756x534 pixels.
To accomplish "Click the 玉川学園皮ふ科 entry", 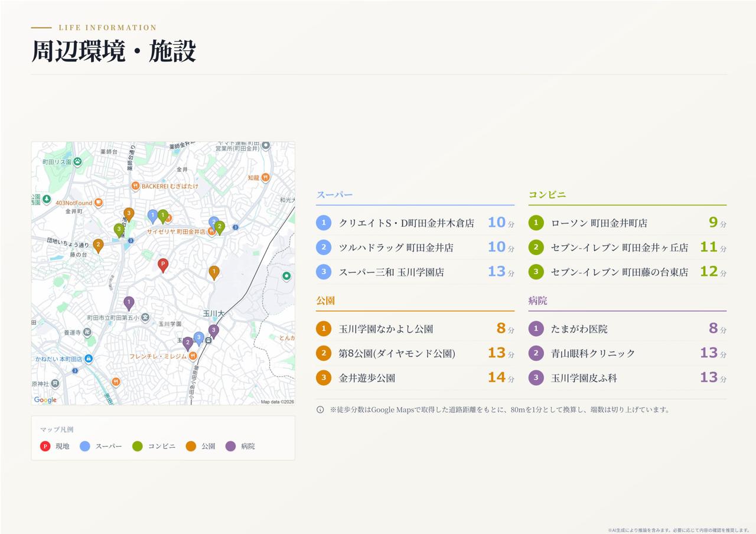I will (x=627, y=377).
